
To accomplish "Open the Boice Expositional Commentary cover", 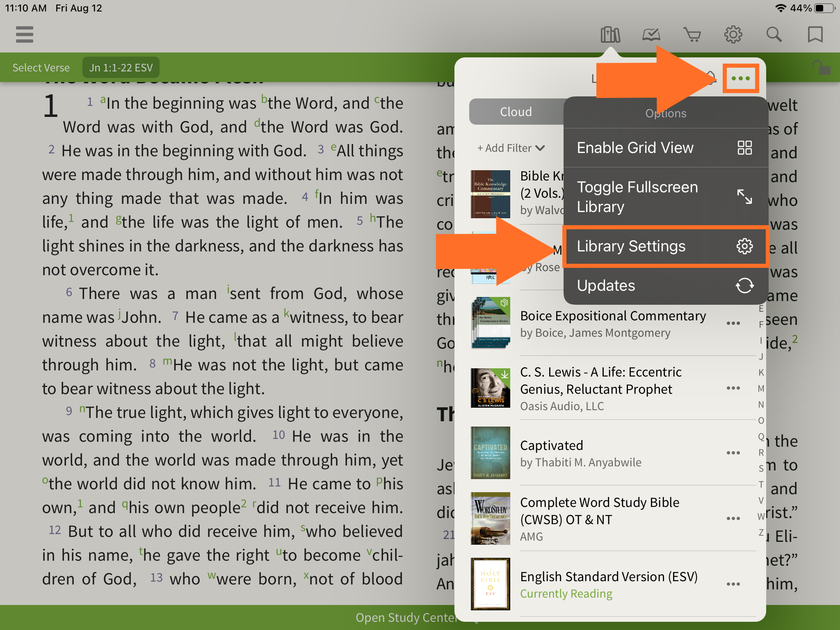I will click(491, 323).
